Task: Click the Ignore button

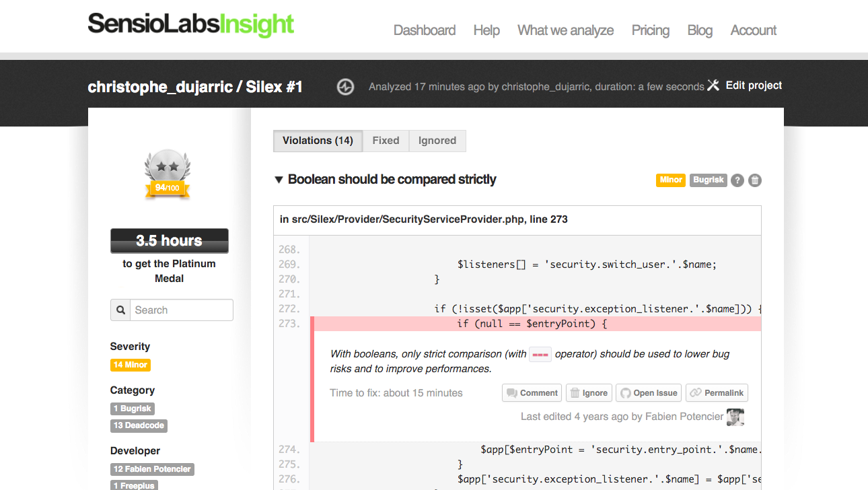Action: point(589,393)
